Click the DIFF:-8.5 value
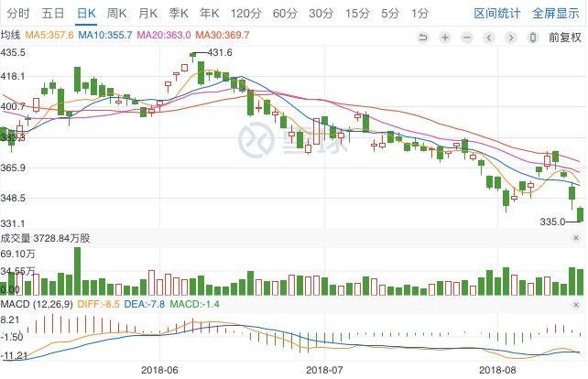The image size is (588, 379). [x=98, y=304]
